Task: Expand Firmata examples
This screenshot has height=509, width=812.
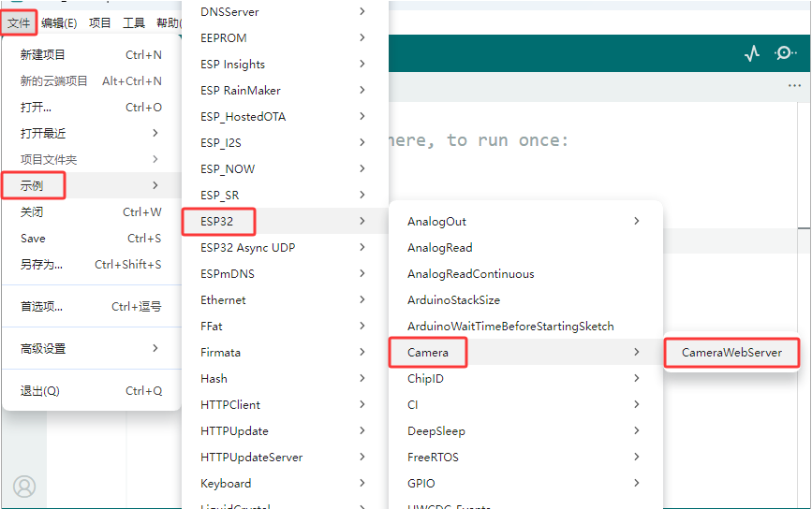Action: [285, 352]
